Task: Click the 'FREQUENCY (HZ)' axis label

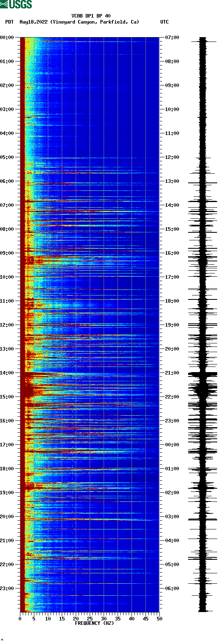Action: coord(94,623)
